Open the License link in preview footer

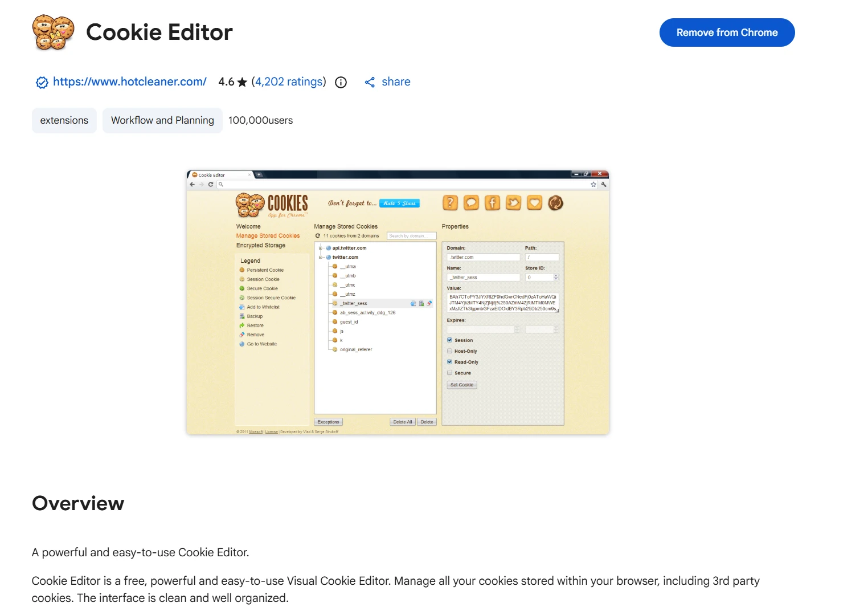point(272,431)
